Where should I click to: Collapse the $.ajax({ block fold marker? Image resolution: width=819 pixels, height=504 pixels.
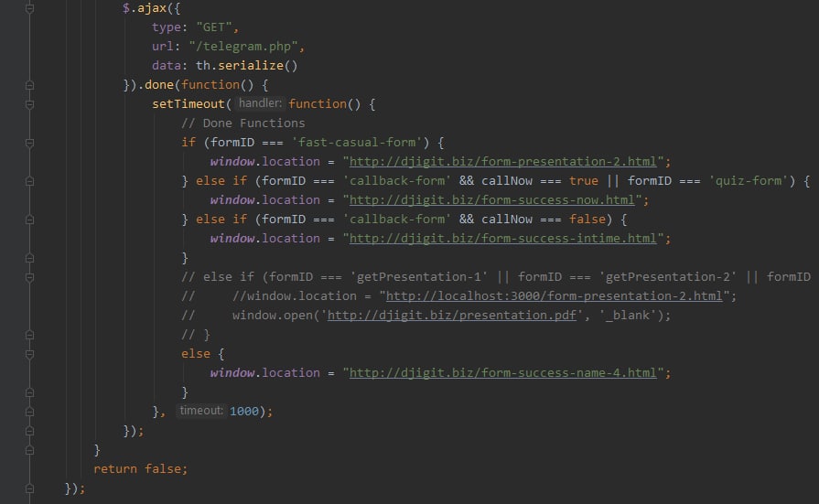pyautogui.click(x=30, y=8)
